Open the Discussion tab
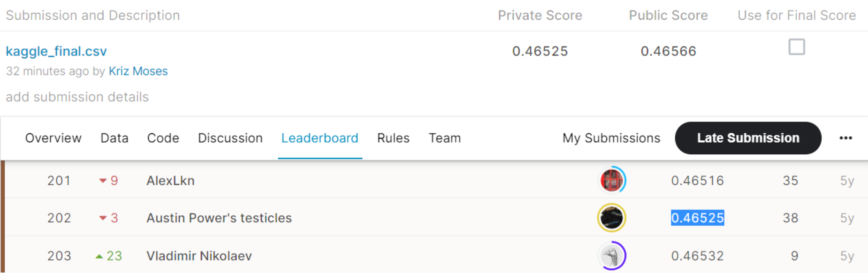The width and height of the screenshot is (868, 273). (x=230, y=138)
